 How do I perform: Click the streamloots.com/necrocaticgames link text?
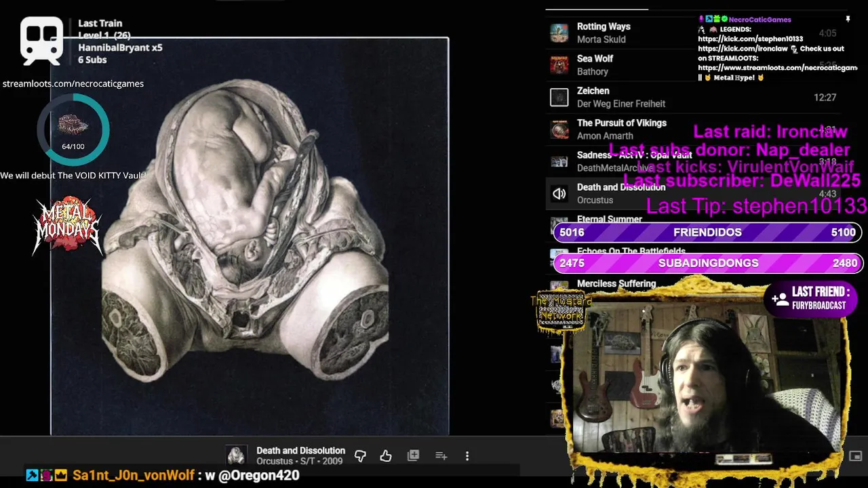[x=73, y=84]
